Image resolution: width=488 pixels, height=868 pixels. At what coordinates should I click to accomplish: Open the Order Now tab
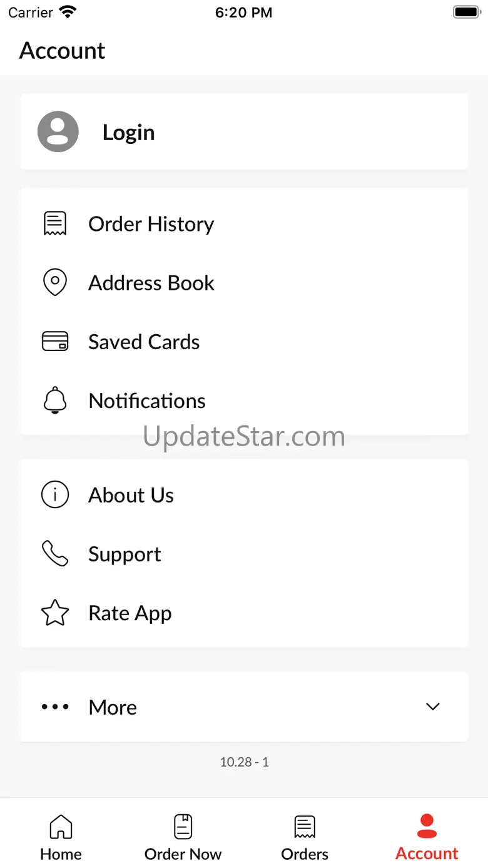click(183, 837)
